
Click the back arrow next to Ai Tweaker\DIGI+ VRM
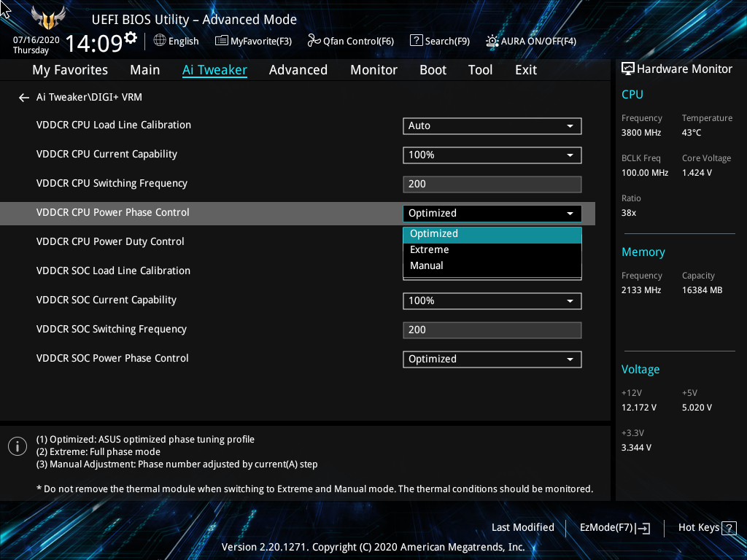[24, 98]
